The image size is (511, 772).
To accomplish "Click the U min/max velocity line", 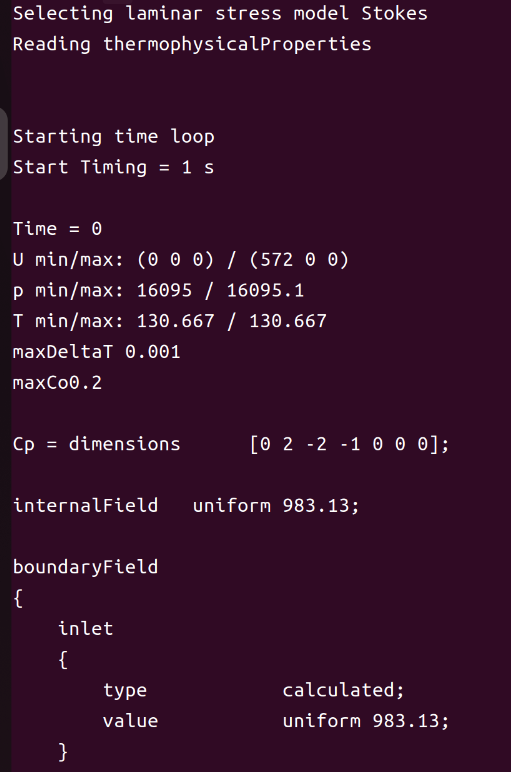I will pyautogui.click(x=181, y=259).
